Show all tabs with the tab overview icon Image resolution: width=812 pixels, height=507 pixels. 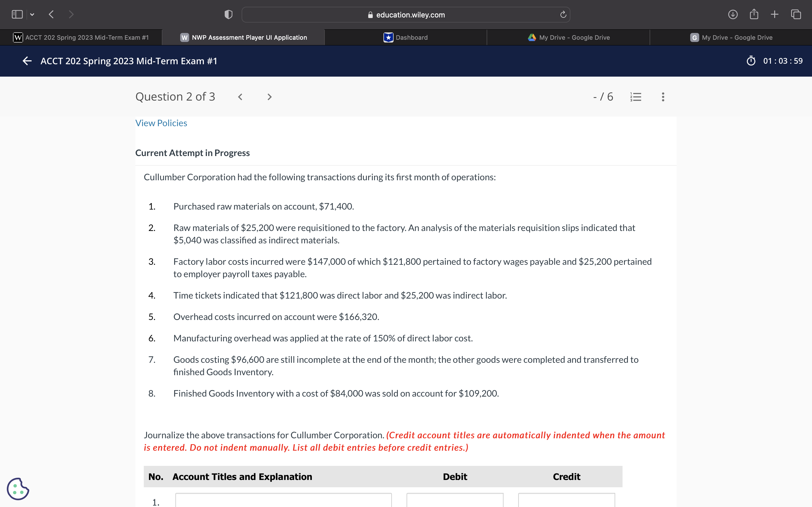[796, 14]
